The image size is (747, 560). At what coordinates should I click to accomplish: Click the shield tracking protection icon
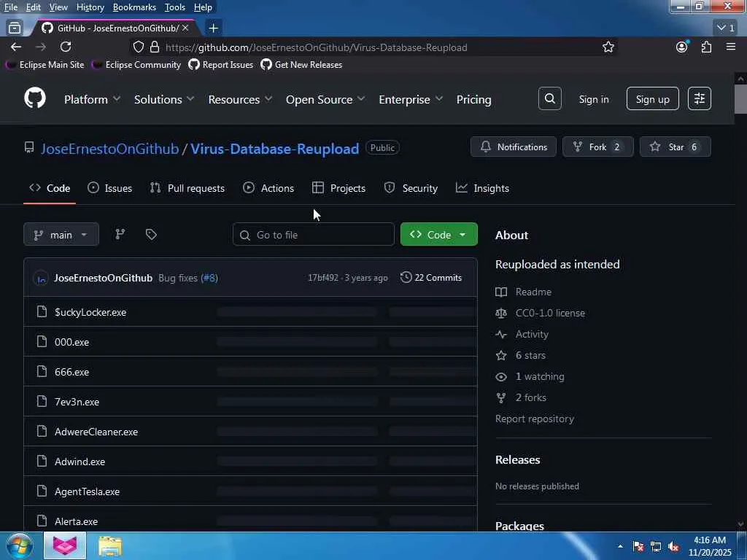click(x=138, y=47)
